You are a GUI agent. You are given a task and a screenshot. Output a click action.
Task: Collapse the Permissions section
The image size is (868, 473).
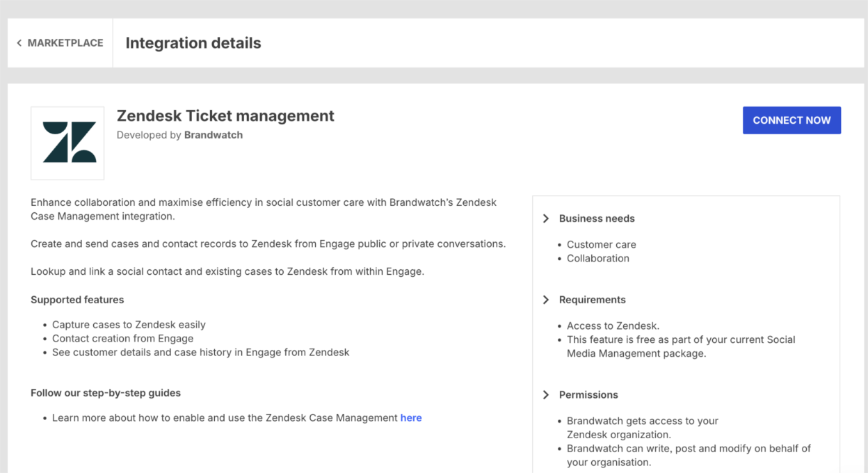546,394
